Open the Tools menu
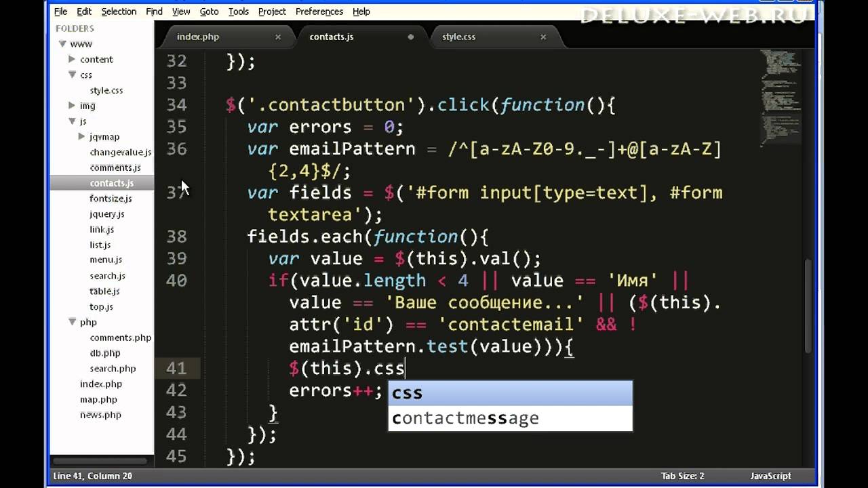Screen dimensions: 868x488 239,12
